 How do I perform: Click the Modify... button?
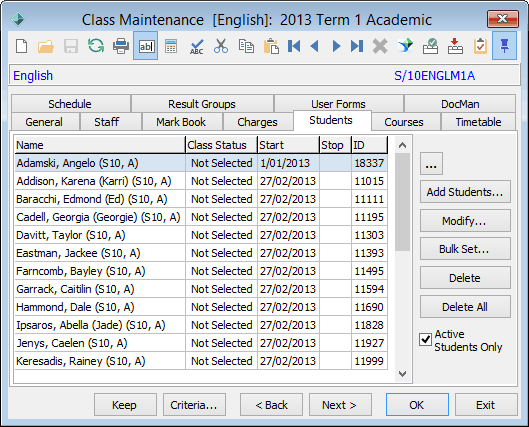[x=465, y=221]
